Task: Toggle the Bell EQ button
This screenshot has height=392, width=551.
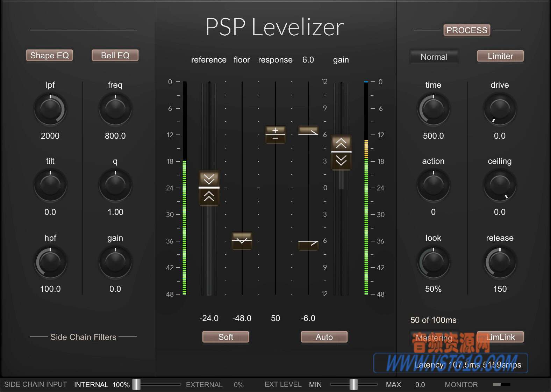Action: point(115,56)
